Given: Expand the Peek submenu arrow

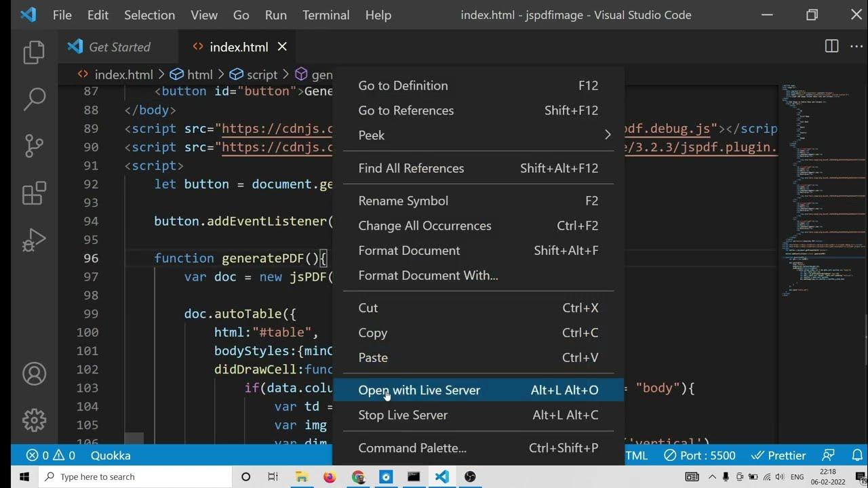Looking at the screenshot, I should (608, 135).
